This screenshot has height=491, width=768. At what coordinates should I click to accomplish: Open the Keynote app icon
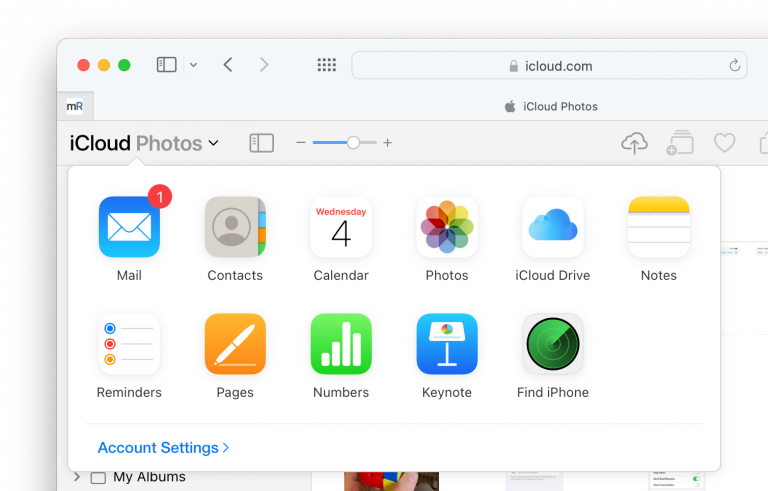pos(447,344)
